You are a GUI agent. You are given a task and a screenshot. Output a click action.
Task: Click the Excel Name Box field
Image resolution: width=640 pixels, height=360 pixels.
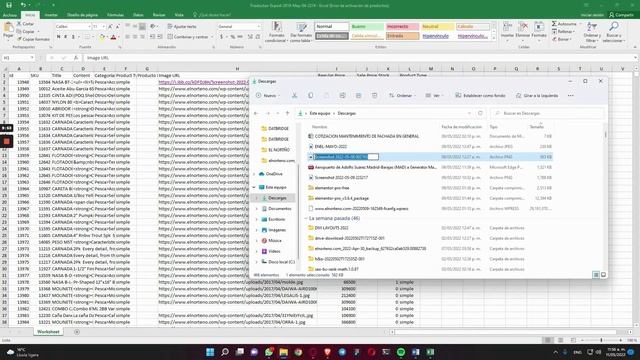coord(18,58)
